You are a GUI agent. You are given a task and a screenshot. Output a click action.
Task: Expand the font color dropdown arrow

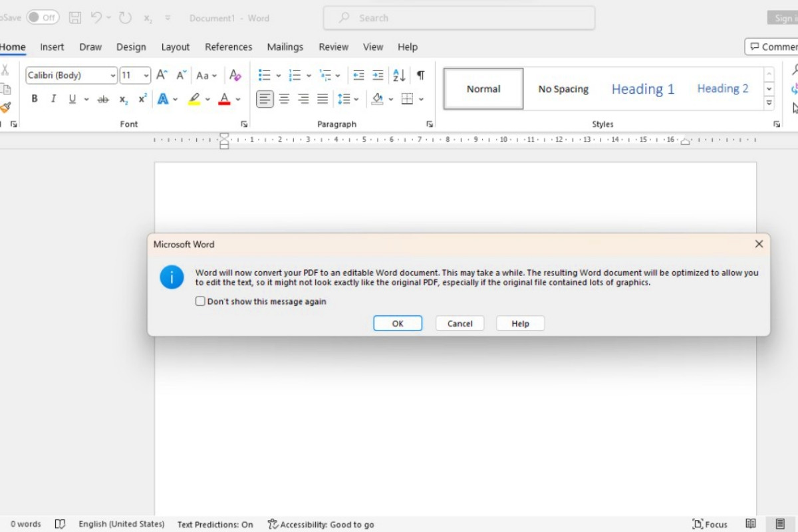238,99
